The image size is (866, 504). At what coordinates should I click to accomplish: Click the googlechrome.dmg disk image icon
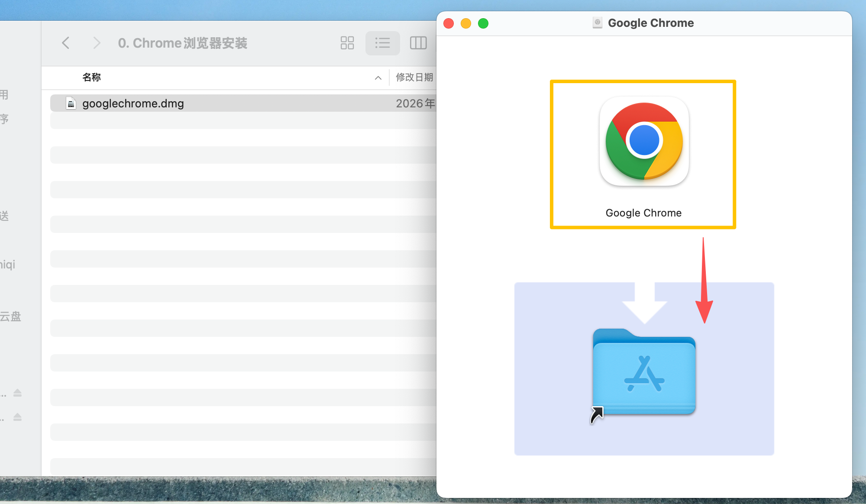[x=71, y=103]
